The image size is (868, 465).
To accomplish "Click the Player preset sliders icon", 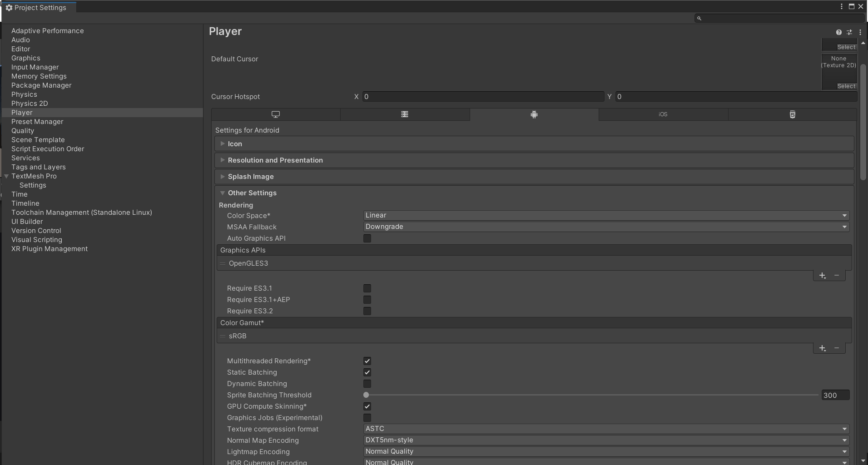I will click(x=849, y=32).
